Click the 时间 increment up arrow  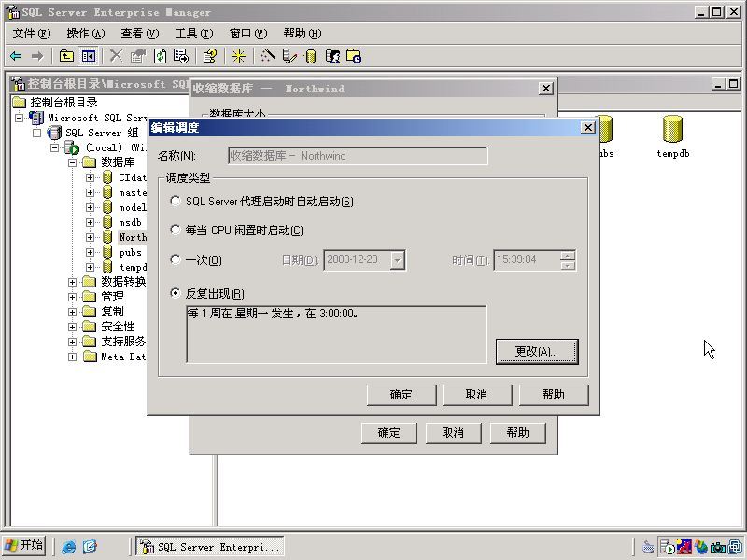pyautogui.click(x=568, y=255)
